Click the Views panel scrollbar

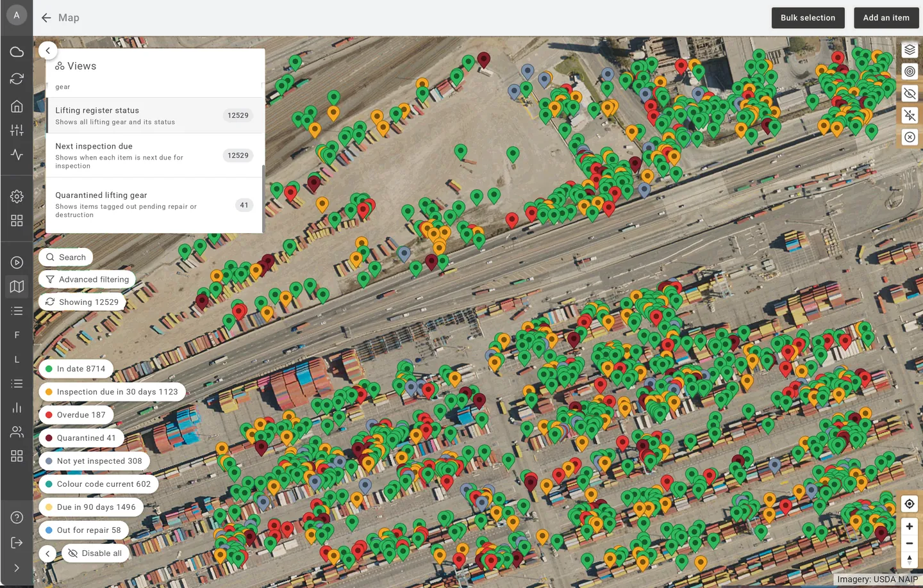[263, 199]
